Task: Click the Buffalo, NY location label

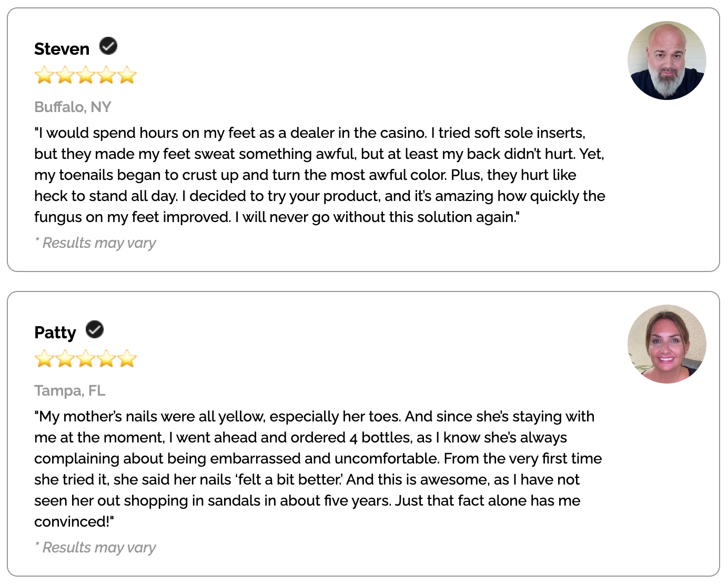Action: [73, 107]
